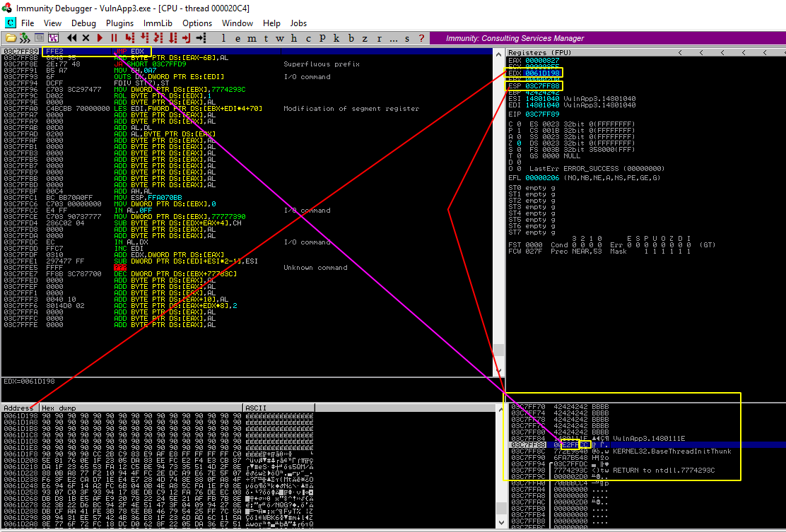Select the EAX register value 00000827
This screenshot has height=532, width=786.
(x=542, y=61)
